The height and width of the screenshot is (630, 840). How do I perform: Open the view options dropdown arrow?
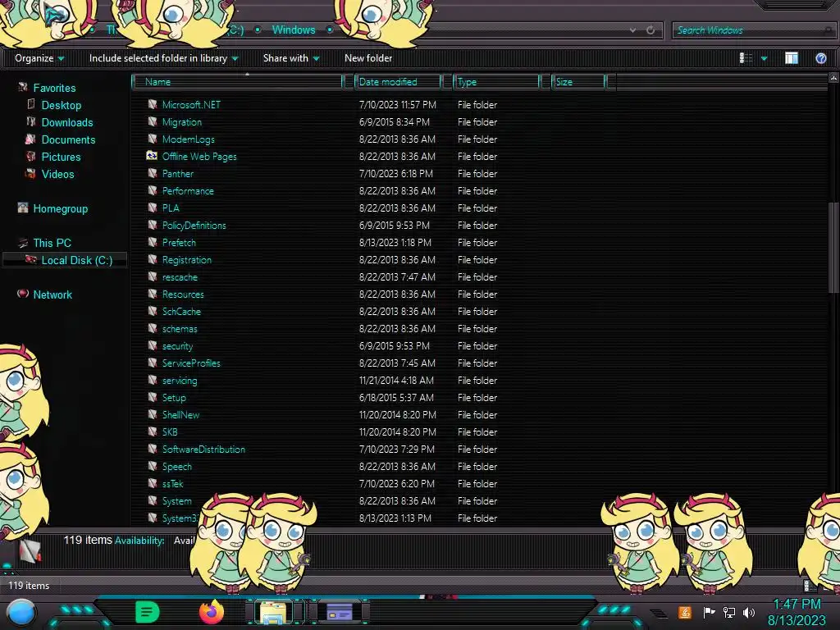(764, 58)
